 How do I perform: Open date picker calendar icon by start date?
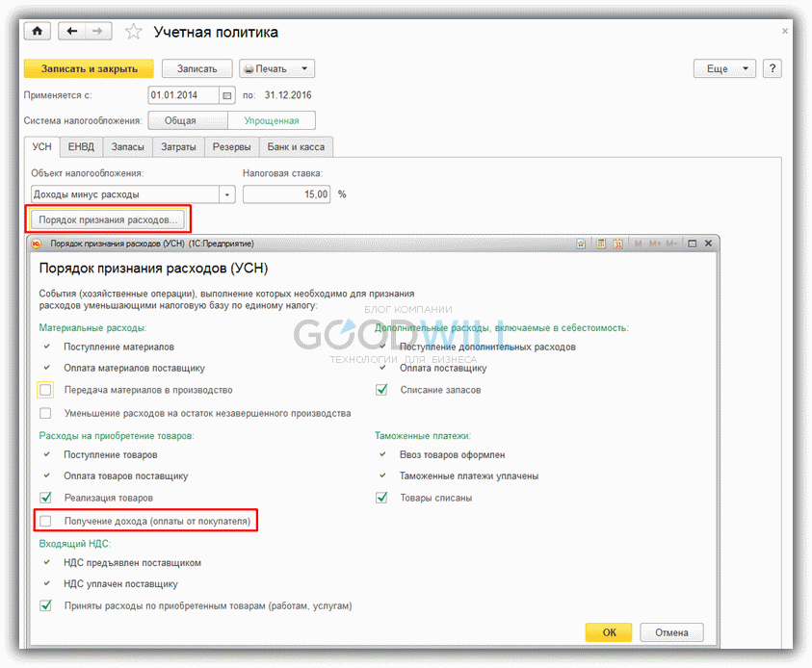(x=227, y=95)
